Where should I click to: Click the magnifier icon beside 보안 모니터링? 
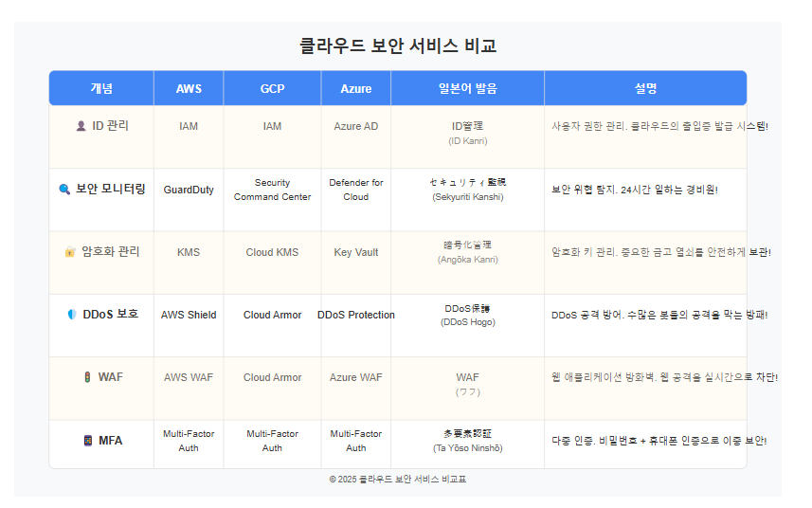(64, 189)
